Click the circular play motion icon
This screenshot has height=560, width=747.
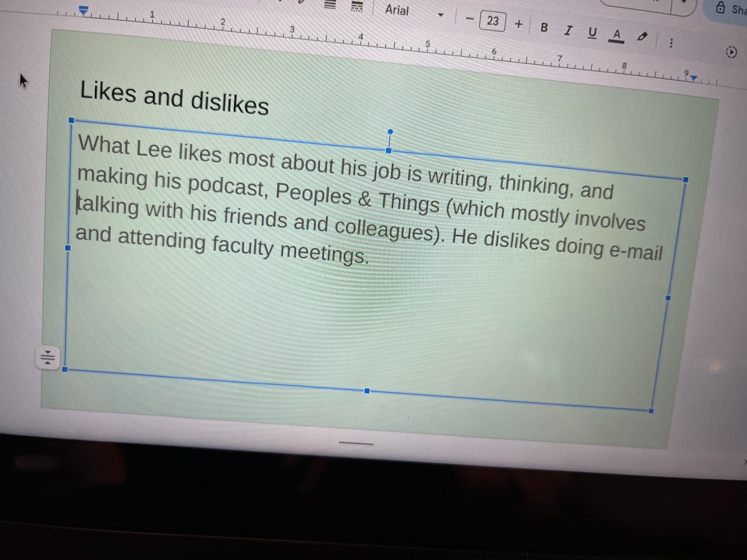[x=731, y=52]
